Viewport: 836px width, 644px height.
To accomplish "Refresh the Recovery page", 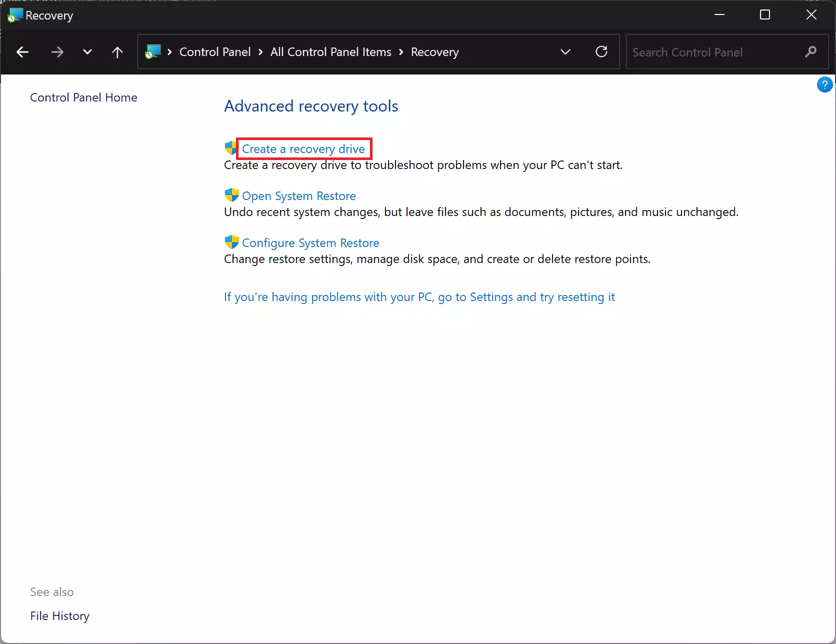I will pyautogui.click(x=601, y=52).
